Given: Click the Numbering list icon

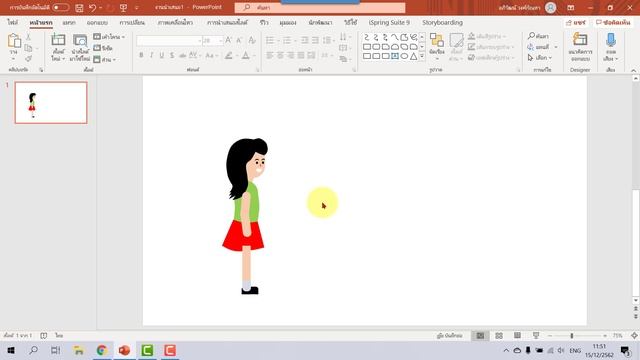Looking at the screenshot, I should pos(287,40).
